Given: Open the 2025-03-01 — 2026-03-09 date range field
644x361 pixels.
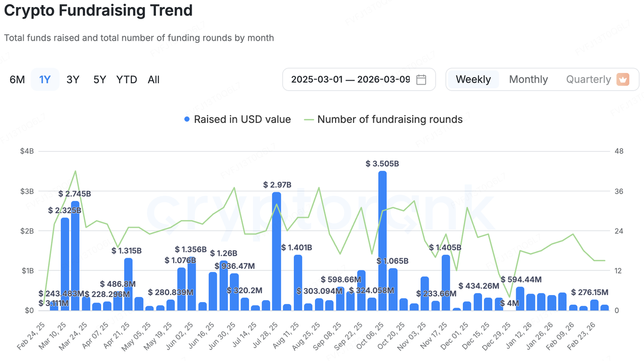Looking at the screenshot, I should [350, 80].
